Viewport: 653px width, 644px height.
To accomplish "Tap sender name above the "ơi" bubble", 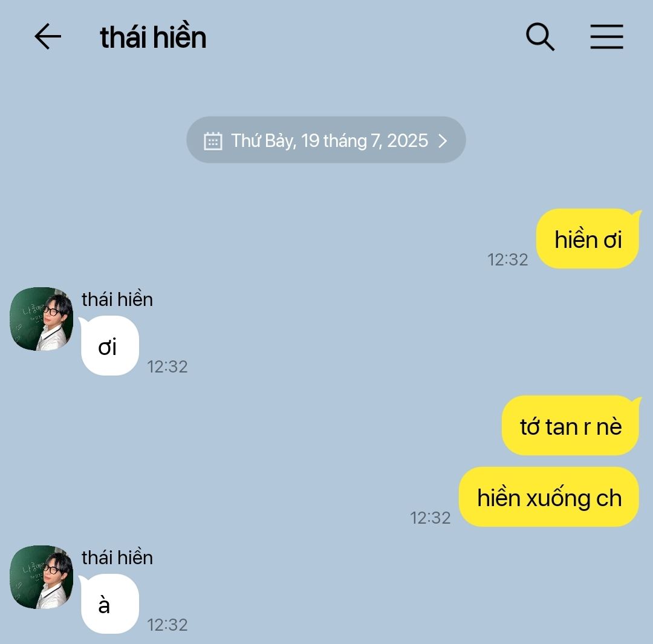I will [117, 299].
